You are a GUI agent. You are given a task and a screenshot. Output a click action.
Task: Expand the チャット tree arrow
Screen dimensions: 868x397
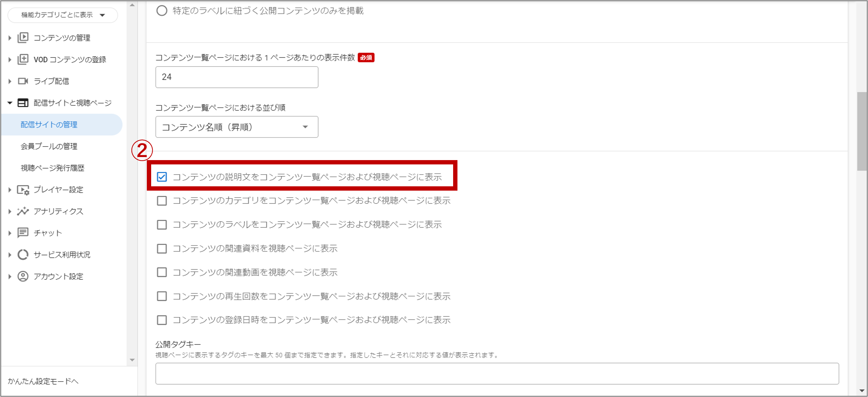click(x=10, y=233)
